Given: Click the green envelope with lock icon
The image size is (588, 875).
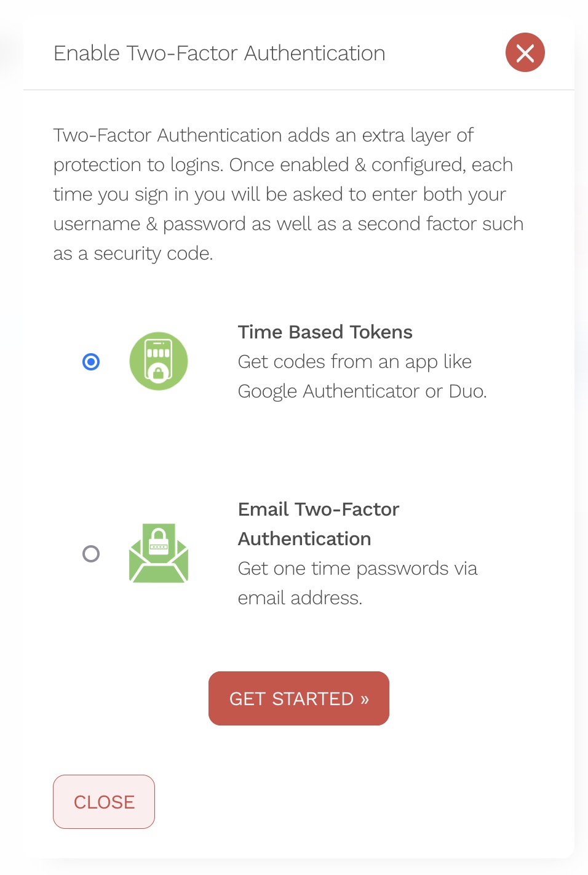Looking at the screenshot, I should click(159, 554).
